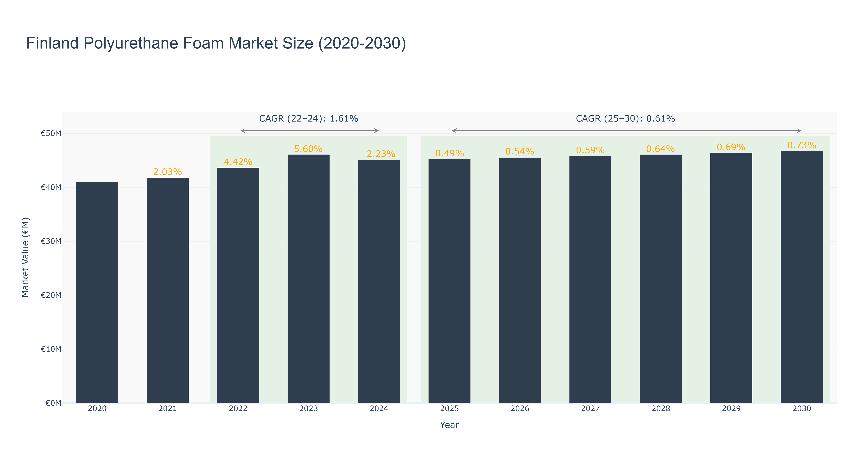Click the €50M y-axis tick label

click(51, 133)
